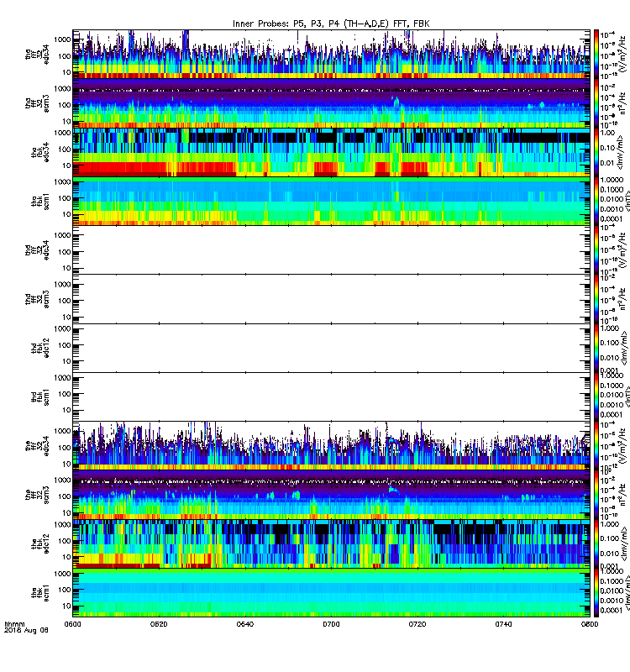Select the 0640 time axis label
This screenshot has width=630, height=672.
244,624
